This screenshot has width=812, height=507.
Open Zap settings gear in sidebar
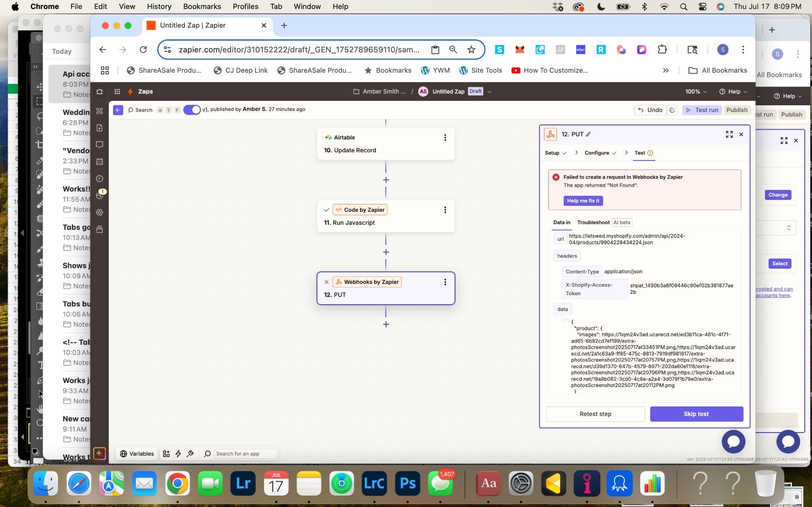(x=100, y=212)
